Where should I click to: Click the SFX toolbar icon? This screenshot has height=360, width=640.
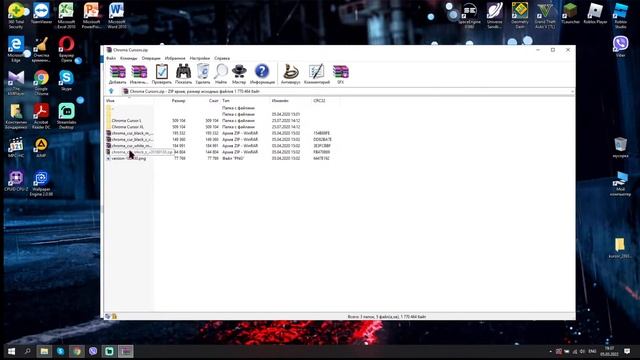pos(340,74)
